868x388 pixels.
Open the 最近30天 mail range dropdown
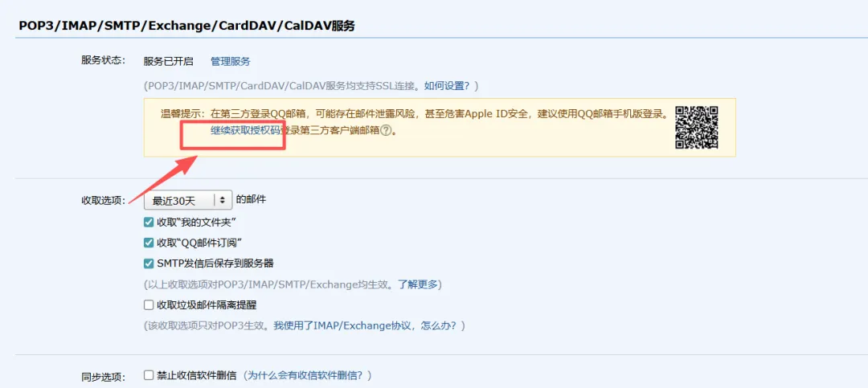(x=187, y=200)
